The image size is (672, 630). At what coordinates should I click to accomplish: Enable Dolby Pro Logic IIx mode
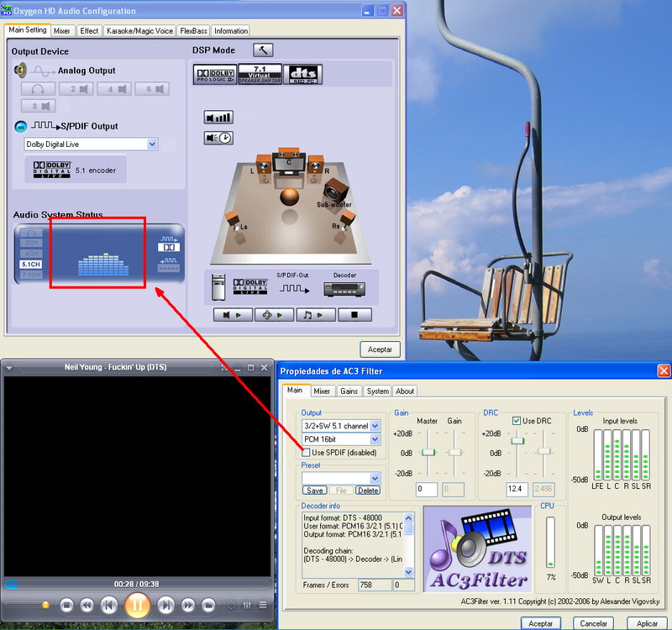tap(215, 75)
